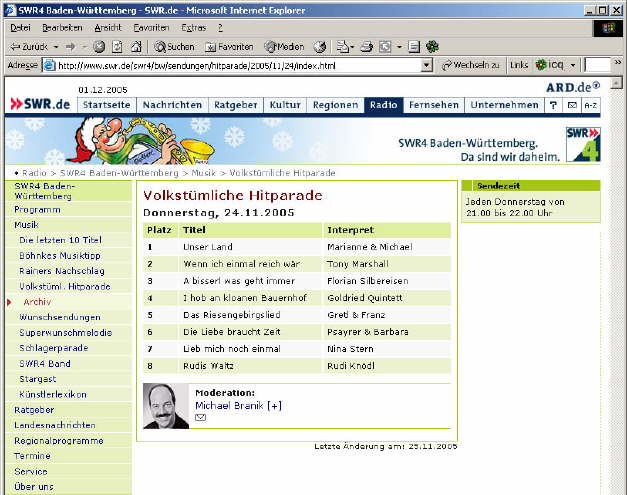Viewport: 627px width, 495px height.
Task: Click the envelope icon in SWR navigation bar
Action: point(572,105)
